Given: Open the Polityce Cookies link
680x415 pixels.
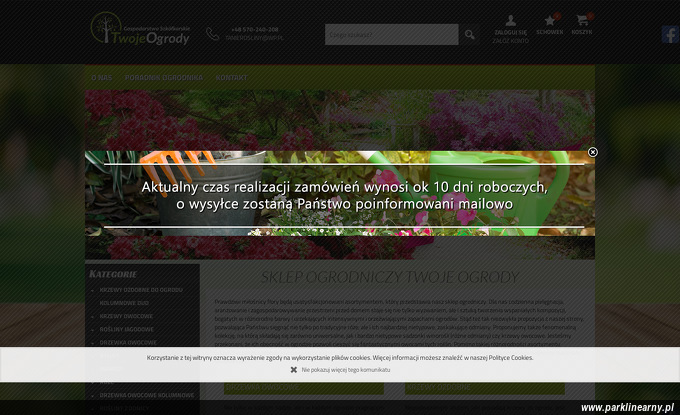Looking at the screenshot, I should (x=510, y=358).
